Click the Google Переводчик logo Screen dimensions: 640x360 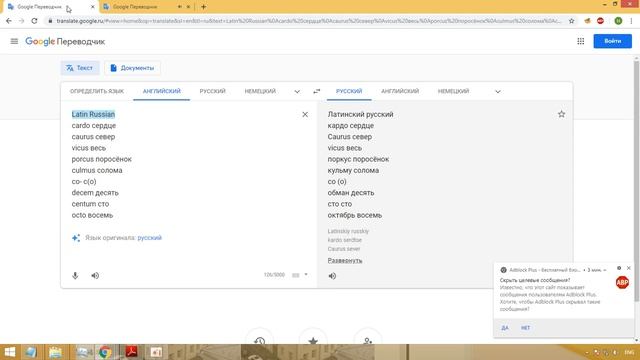click(65, 41)
